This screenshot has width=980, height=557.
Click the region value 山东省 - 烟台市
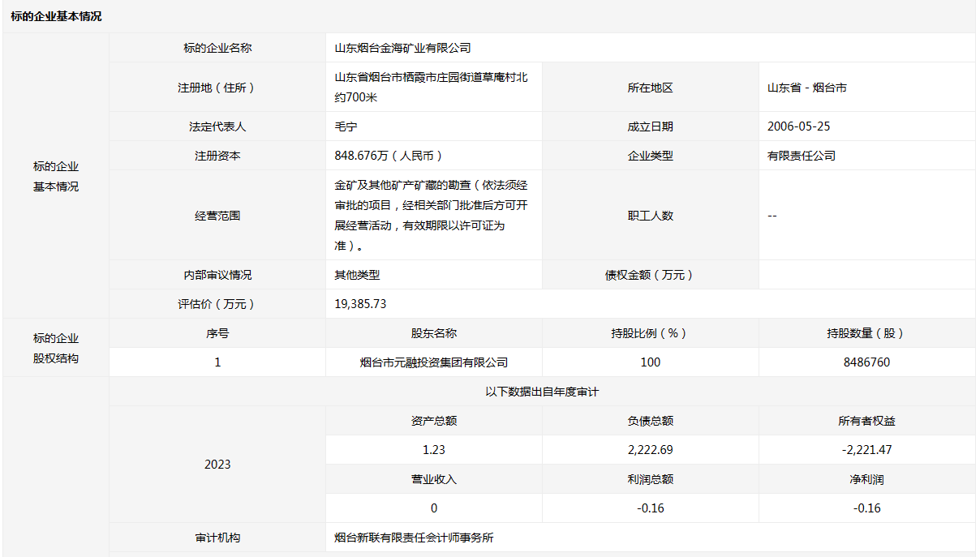click(x=806, y=88)
